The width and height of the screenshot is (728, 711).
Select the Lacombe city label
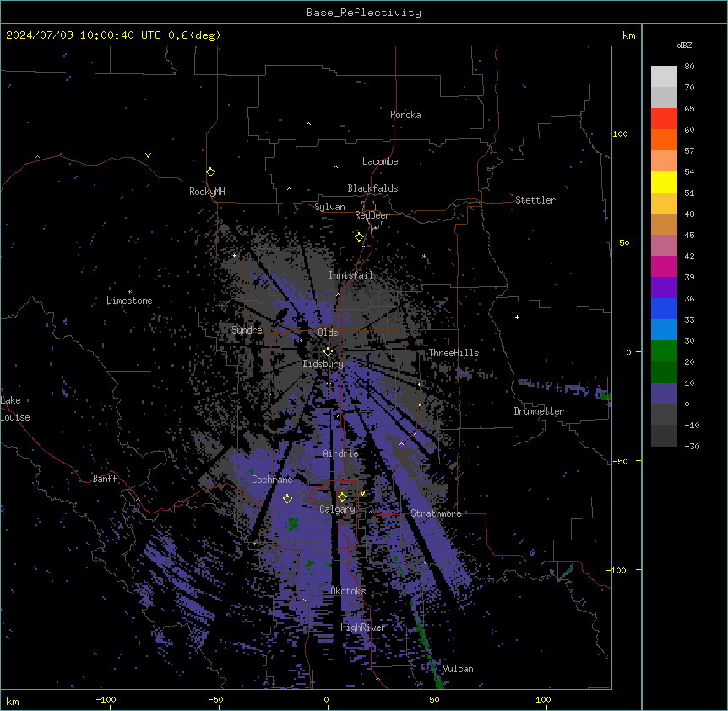[x=380, y=161]
